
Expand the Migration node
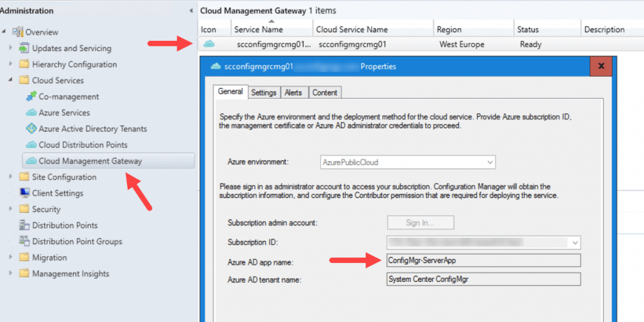pos(11,257)
